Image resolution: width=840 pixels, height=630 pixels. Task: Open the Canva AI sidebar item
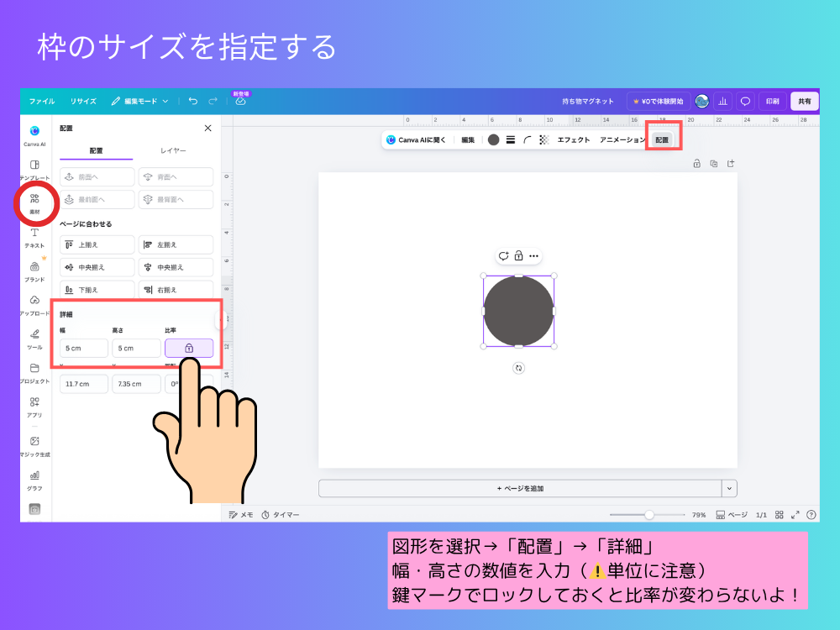click(34, 135)
